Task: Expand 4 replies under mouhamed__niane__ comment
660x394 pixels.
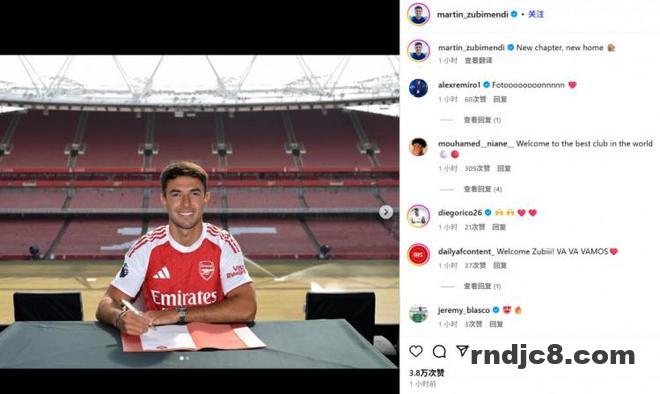Action: tap(483, 189)
